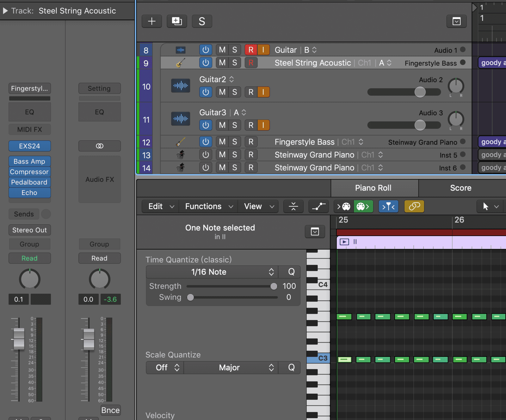Click the Guitar2 audio waveform icon
Image resolution: width=506 pixels, height=420 pixels.
click(181, 85)
